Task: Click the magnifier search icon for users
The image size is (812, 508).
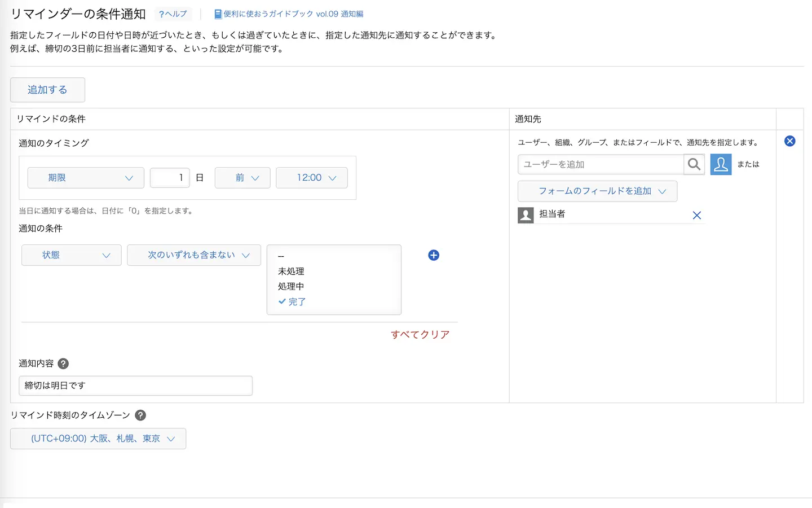Action: pos(694,164)
